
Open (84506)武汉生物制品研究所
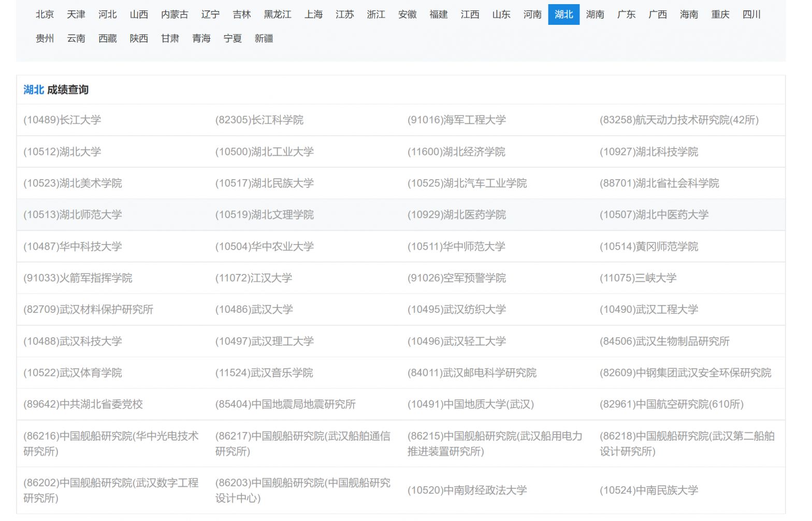(x=664, y=341)
